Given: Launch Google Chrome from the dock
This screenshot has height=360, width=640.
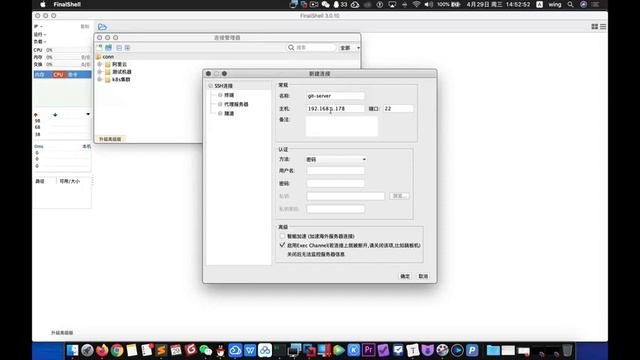Looking at the screenshot, I should [117, 350].
